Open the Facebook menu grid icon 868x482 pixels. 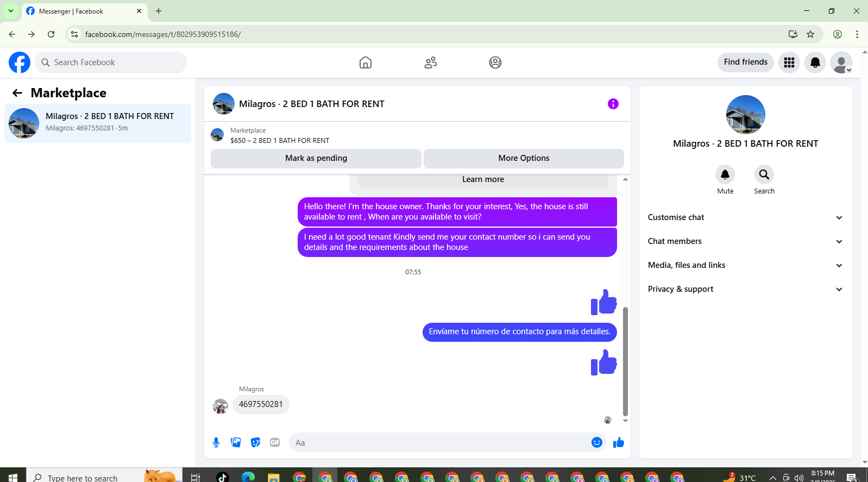point(789,62)
